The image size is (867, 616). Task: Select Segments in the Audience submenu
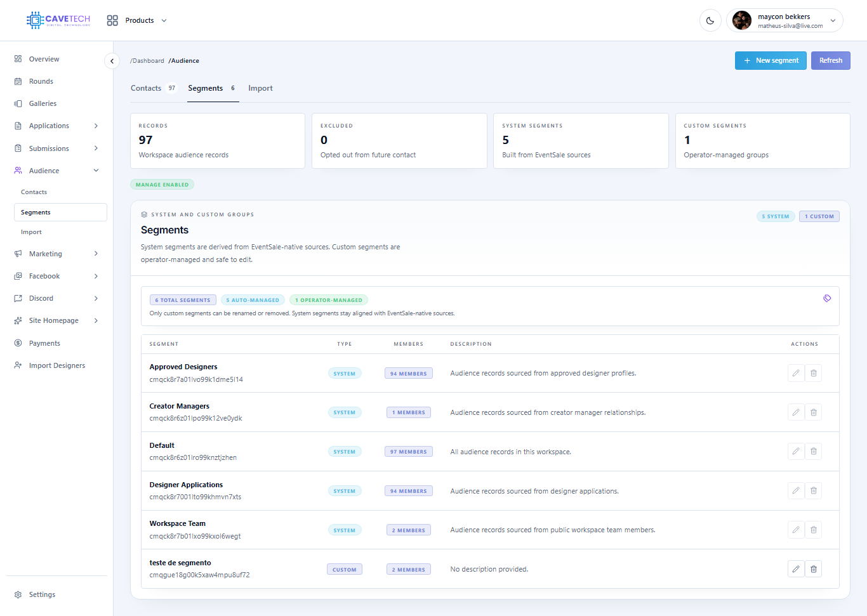[x=60, y=213]
